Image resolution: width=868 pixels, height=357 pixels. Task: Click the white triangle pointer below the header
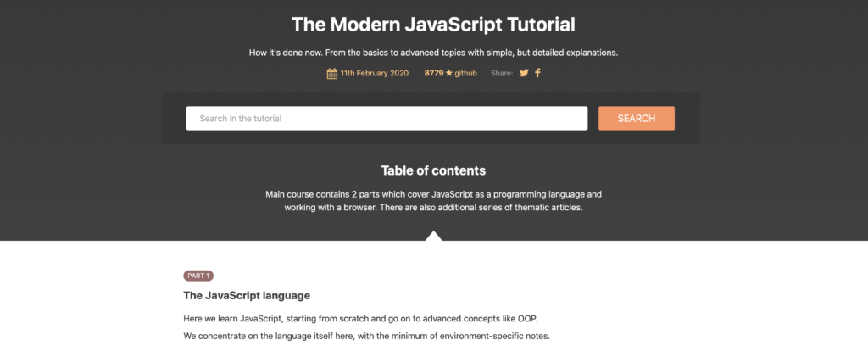(433, 236)
